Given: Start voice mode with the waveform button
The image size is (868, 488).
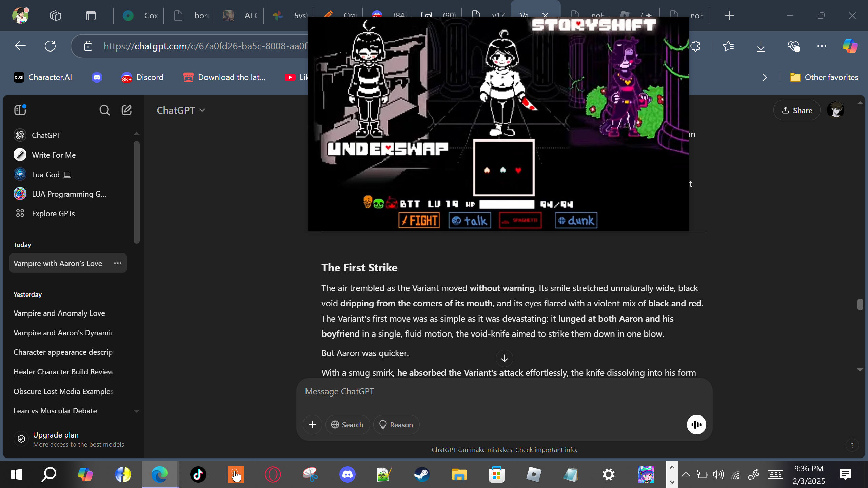Looking at the screenshot, I should [696, 425].
